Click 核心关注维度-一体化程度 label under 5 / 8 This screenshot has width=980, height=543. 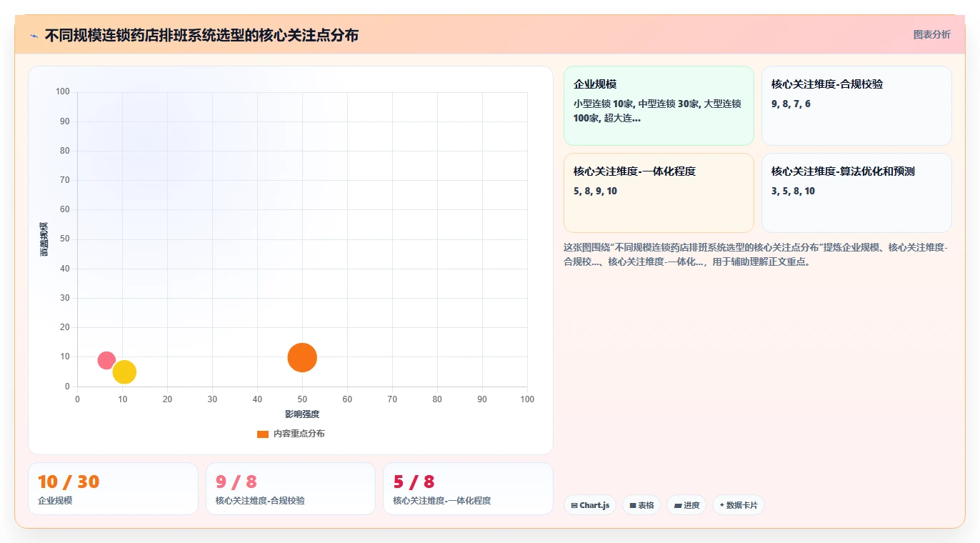[x=441, y=501]
